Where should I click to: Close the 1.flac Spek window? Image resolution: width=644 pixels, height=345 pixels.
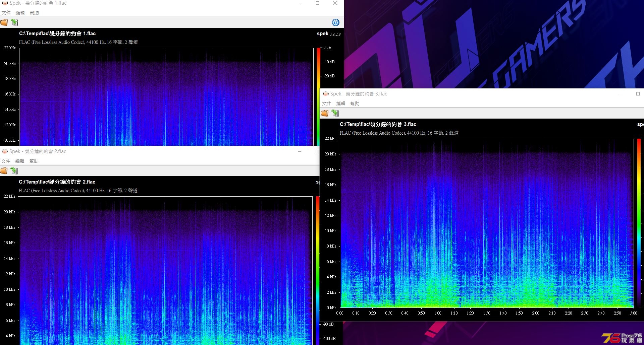(x=335, y=3)
